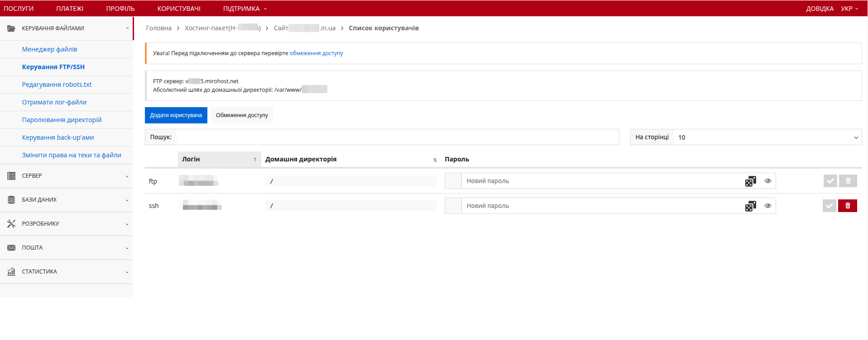Follow the обмеження доступу link in warning
This screenshot has width=868, height=340.
316,53
